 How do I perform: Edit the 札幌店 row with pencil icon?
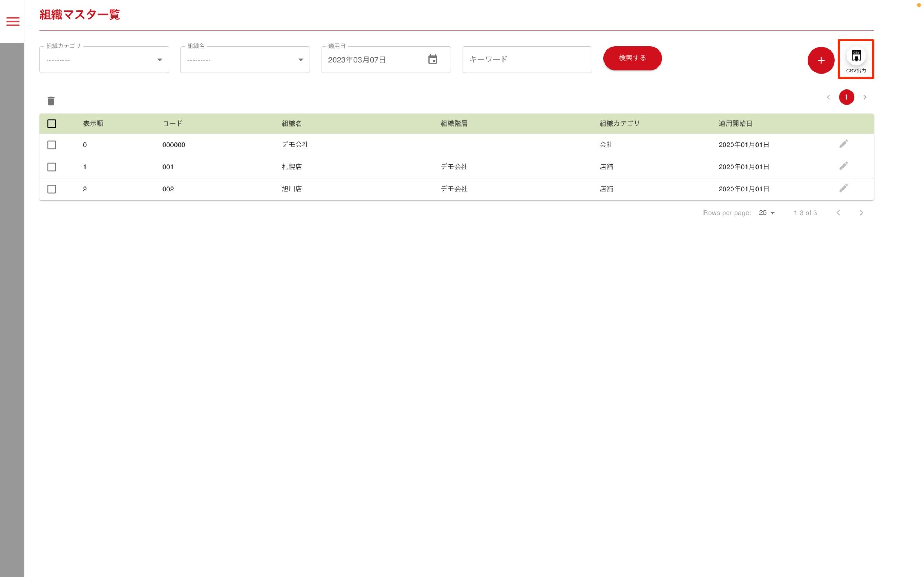[843, 166]
